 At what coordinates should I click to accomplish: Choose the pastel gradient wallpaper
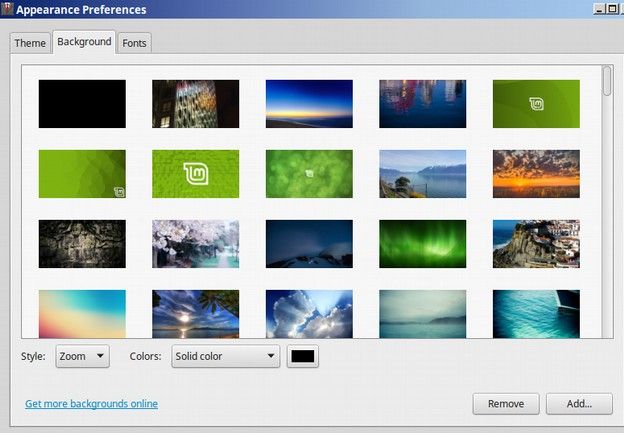pyautogui.click(x=82, y=314)
